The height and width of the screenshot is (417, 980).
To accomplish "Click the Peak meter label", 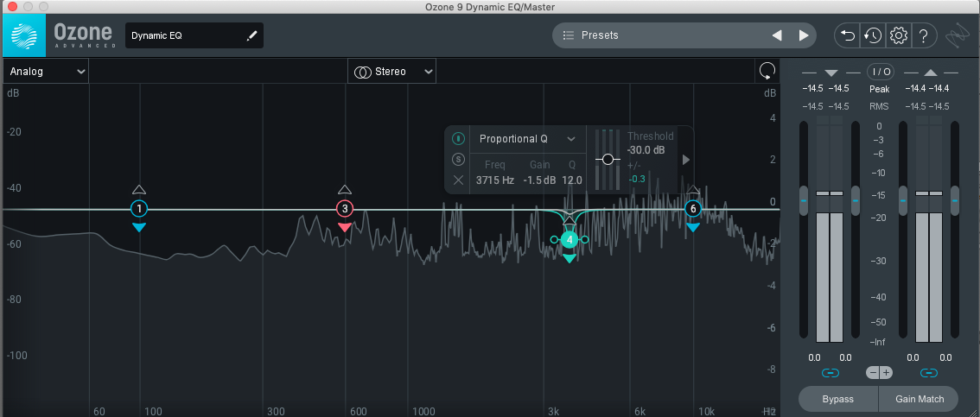I will click(x=880, y=89).
